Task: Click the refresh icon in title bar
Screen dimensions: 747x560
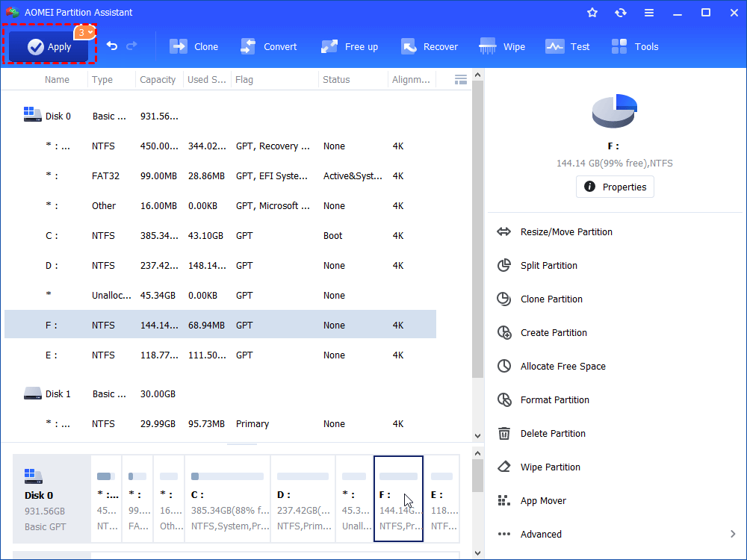Action: (620, 13)
